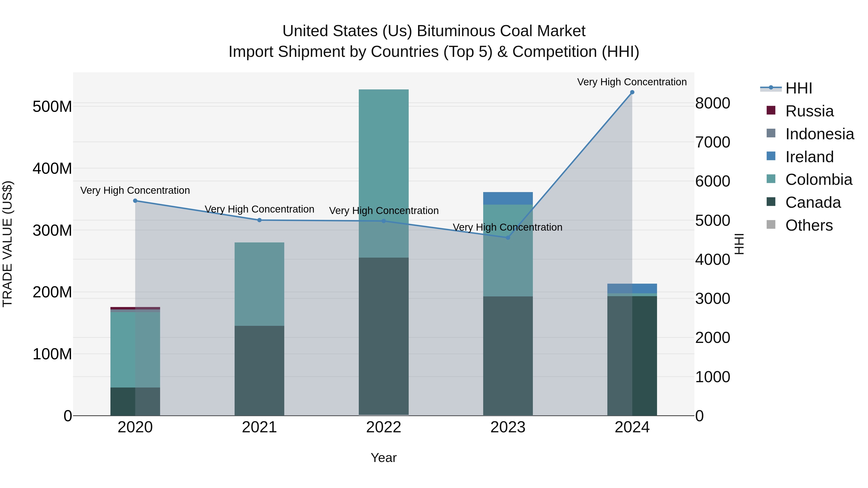Viewport: 868px width, 488px height.
Task: Click the HHI line marker icon in legend
Action: coord(771,87)
